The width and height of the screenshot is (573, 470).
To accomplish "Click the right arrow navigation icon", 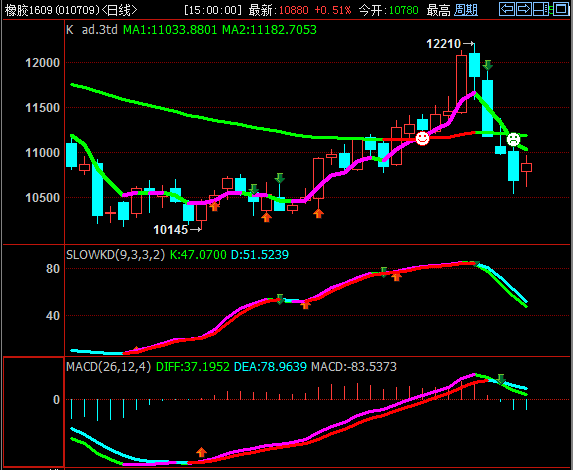I will click(x=524, y=9).
